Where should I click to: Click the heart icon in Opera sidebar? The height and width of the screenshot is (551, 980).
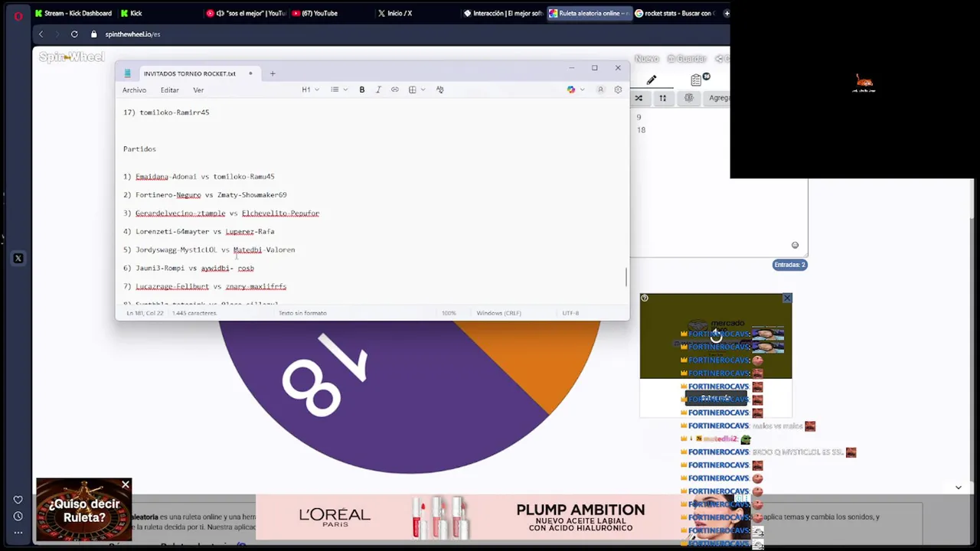pos(18,500)
